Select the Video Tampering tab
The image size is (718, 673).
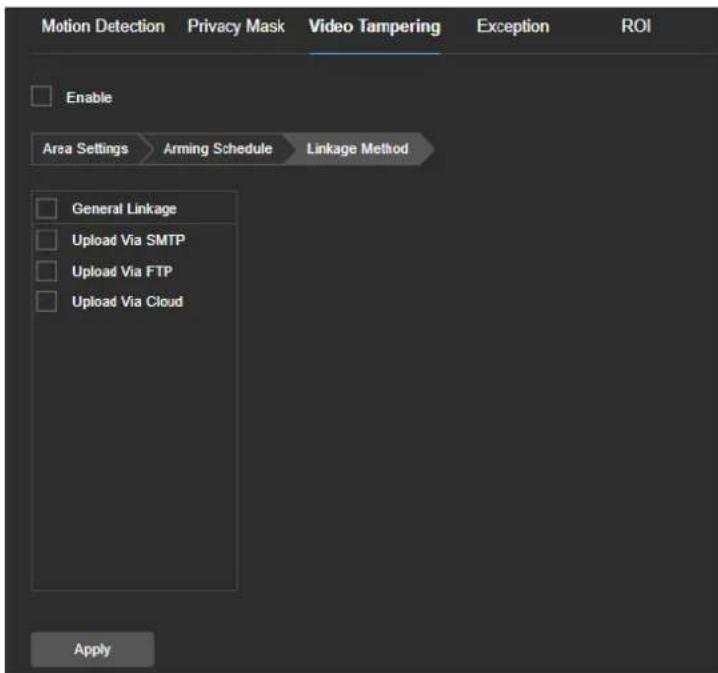(x=375, y=26)
